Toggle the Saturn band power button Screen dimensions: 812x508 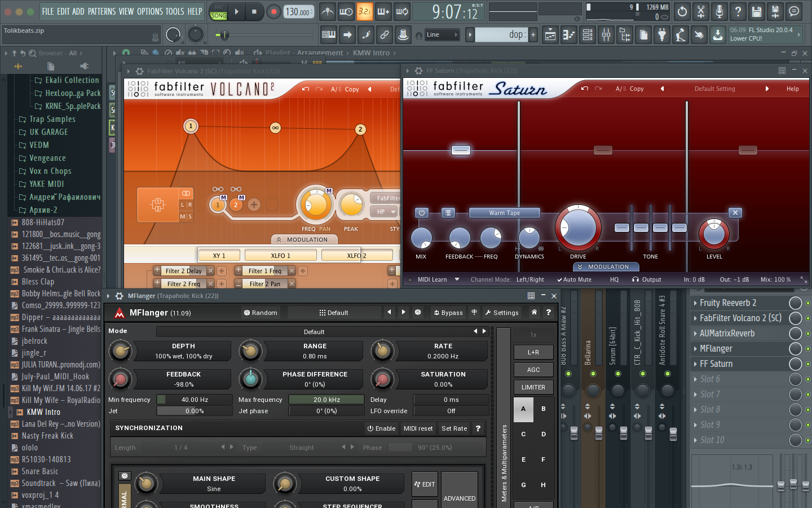[422, 213]
